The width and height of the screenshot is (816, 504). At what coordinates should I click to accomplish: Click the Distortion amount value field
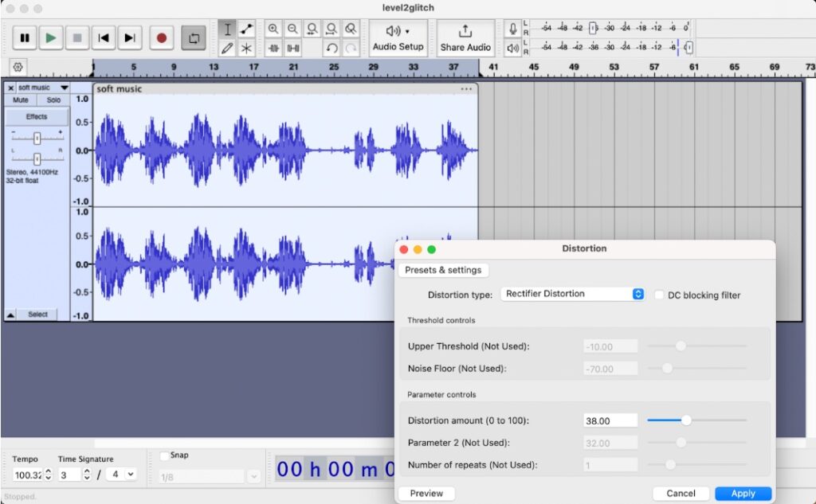(610, 420)
